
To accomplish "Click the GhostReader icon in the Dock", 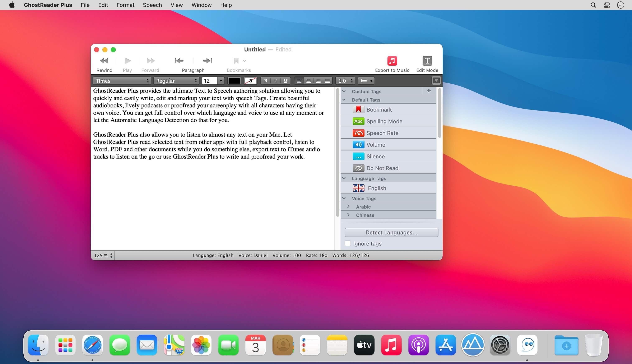I will tap(527, 345).
